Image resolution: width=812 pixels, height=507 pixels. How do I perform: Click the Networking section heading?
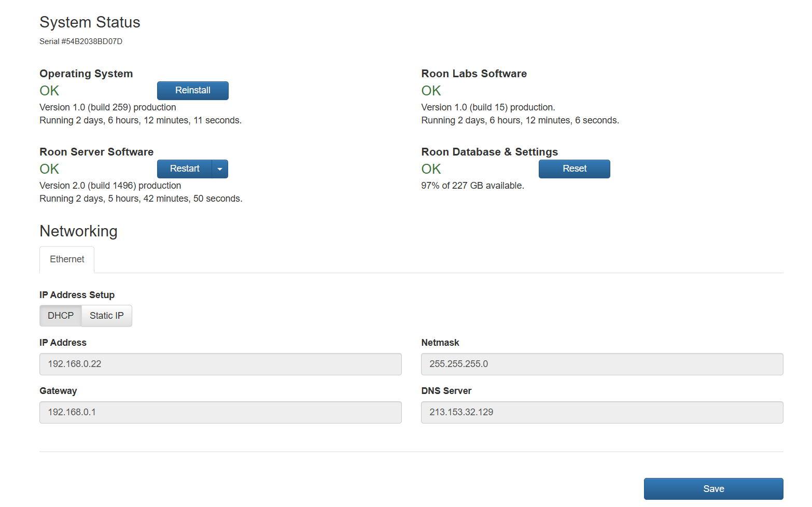pyautogui.click(x=78, y=231)
